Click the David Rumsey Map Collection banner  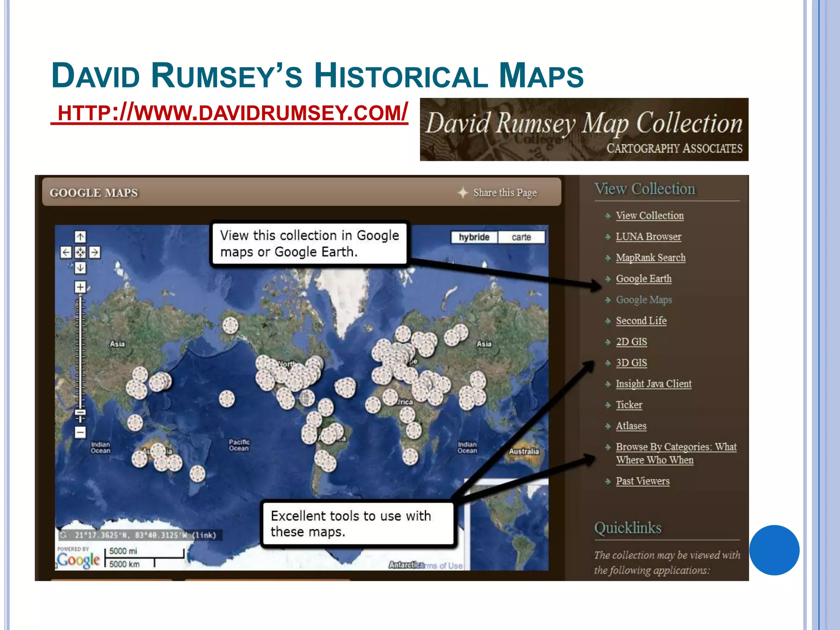tap(584, 129)
